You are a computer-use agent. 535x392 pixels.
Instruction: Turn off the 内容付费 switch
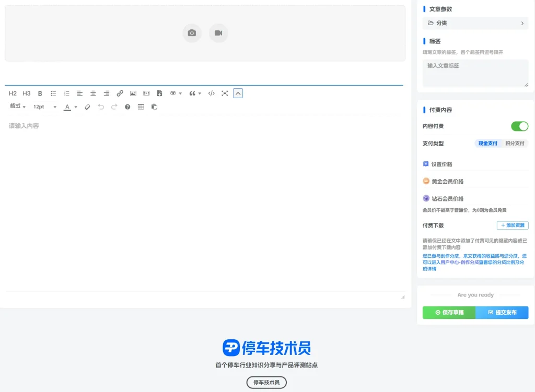coord(519,126)
